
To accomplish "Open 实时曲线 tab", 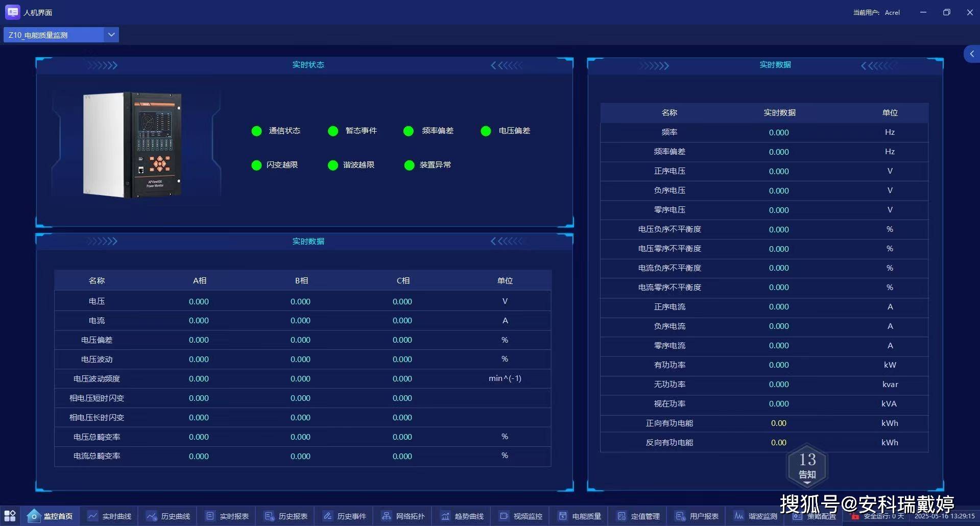I will pyautogui.click(x=109, y=516).
